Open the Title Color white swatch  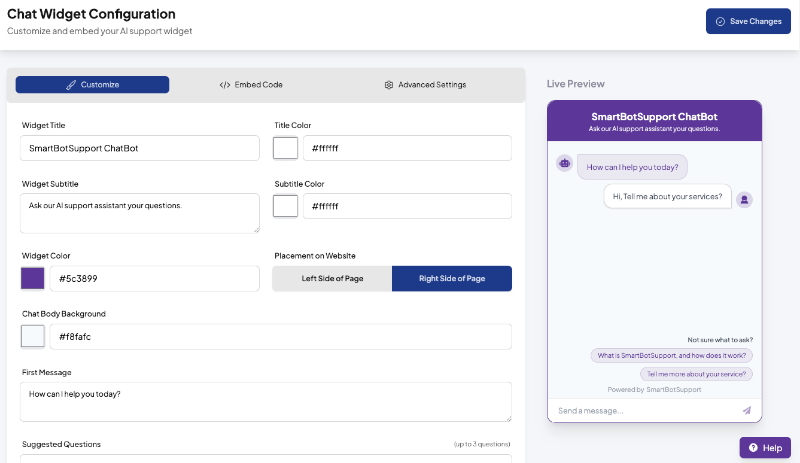[x=285, y=148]
